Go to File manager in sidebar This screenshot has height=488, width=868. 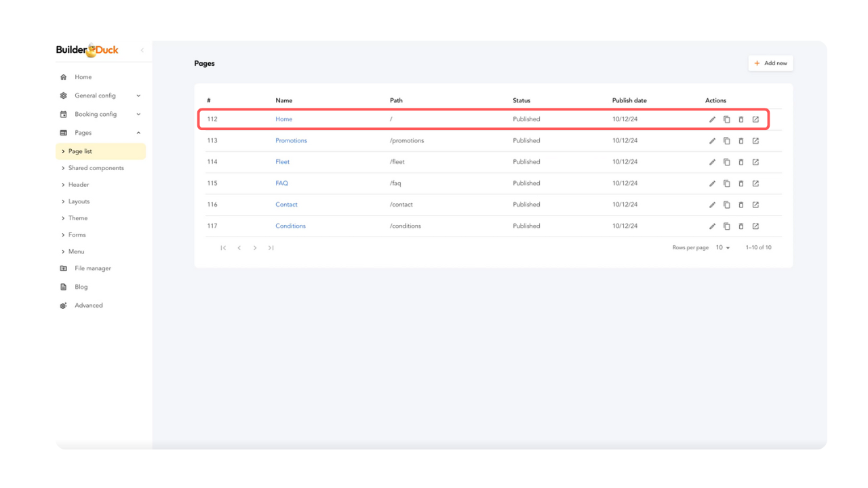92,268
